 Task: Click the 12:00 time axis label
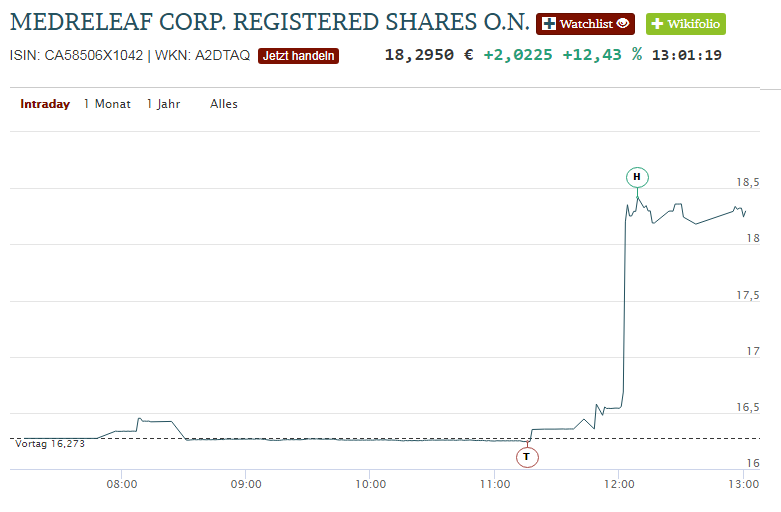point(619,484)
